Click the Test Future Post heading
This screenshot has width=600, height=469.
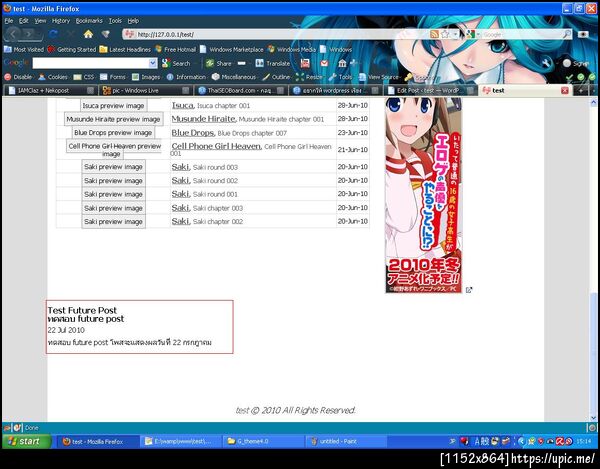82,310
